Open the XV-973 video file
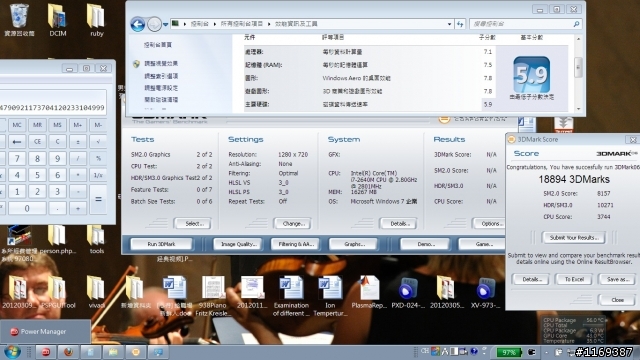This screenshot has width=640, height=360. tap(485, 292)
